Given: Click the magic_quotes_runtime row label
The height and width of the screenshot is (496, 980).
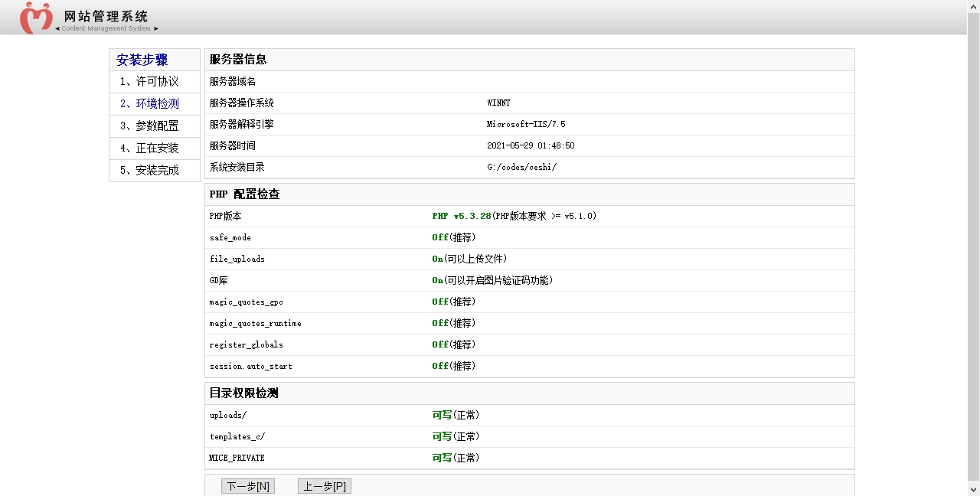Looking at the screenshot, I should click(x=256, y=324).
